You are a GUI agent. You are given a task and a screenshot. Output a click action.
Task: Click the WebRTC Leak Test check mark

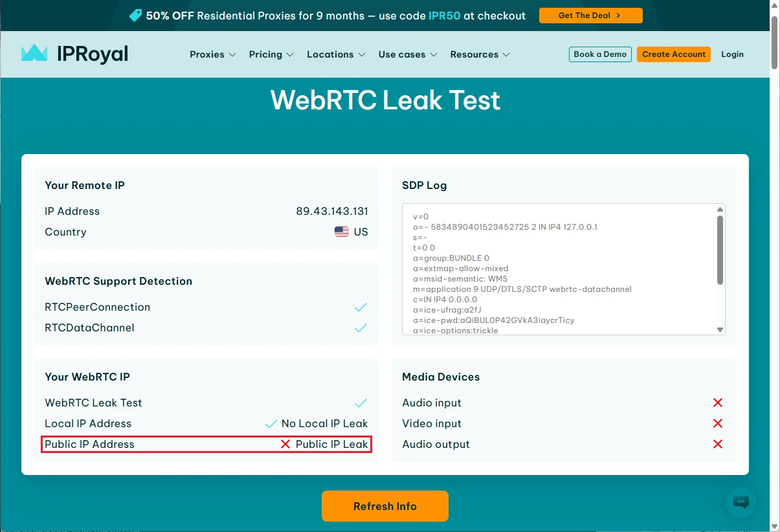pos(361,403)
